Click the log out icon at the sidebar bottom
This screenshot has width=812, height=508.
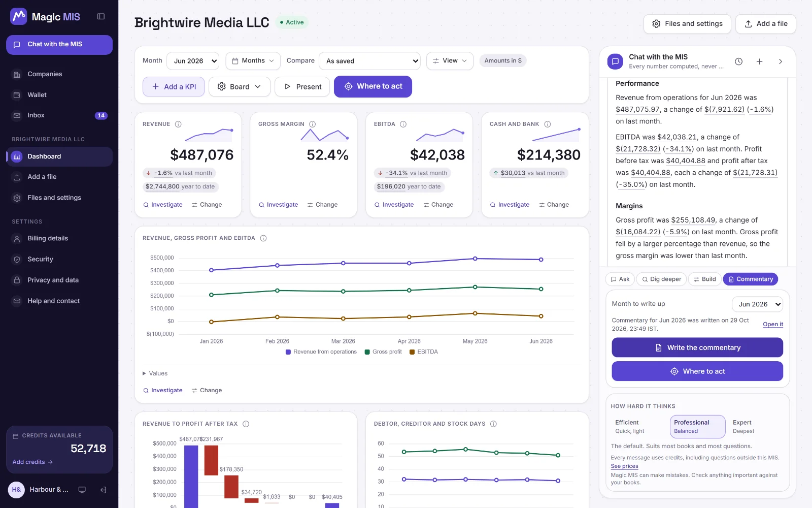click(103, 490)
